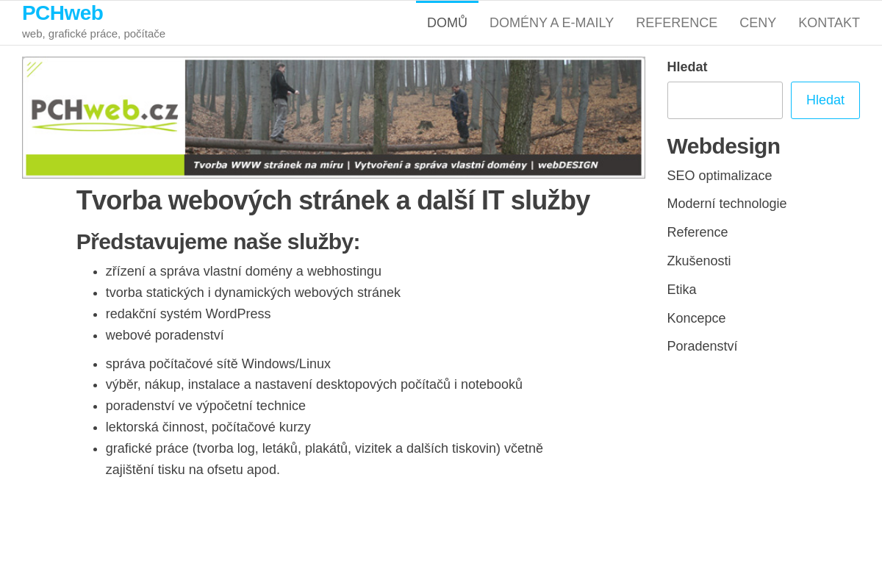Open the Poradenství page
The width and height of the screenshot is (882, 588).
[702, 346]
